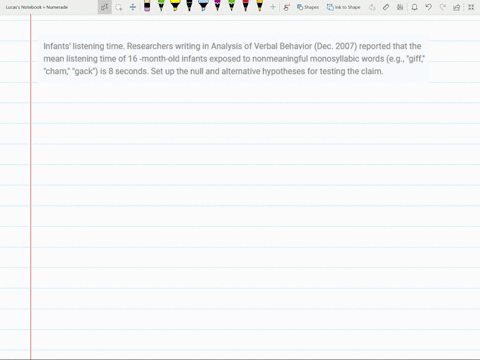Choose the light blue highlighter
The height and width of the screenshot is (360, 480).
[203, 6]
